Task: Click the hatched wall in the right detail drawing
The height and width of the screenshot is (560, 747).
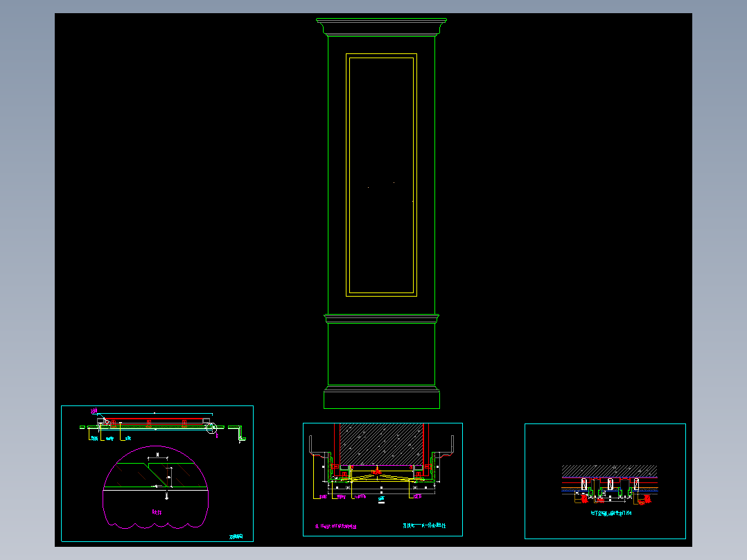Action: tap(609, 471)
